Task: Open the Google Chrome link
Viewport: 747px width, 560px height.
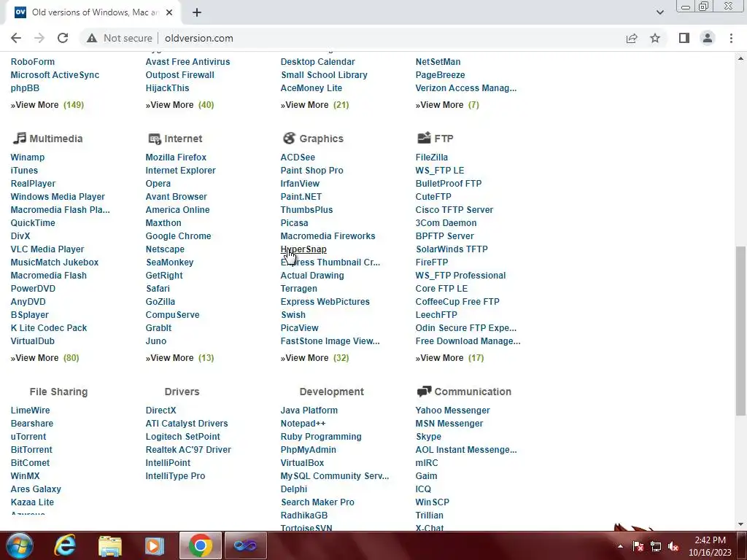Action: point(178,236)
